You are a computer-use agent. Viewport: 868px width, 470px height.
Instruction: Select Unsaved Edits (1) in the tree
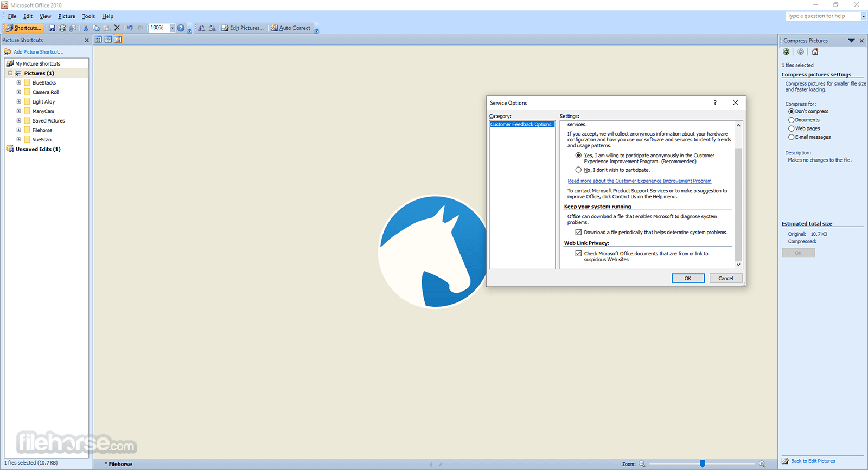[x=38, y=149]
